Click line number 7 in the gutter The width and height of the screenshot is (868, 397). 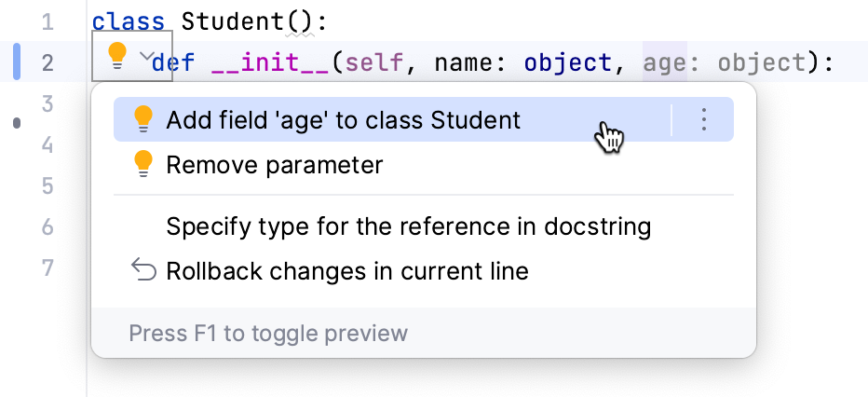click(x=47, y=268)
